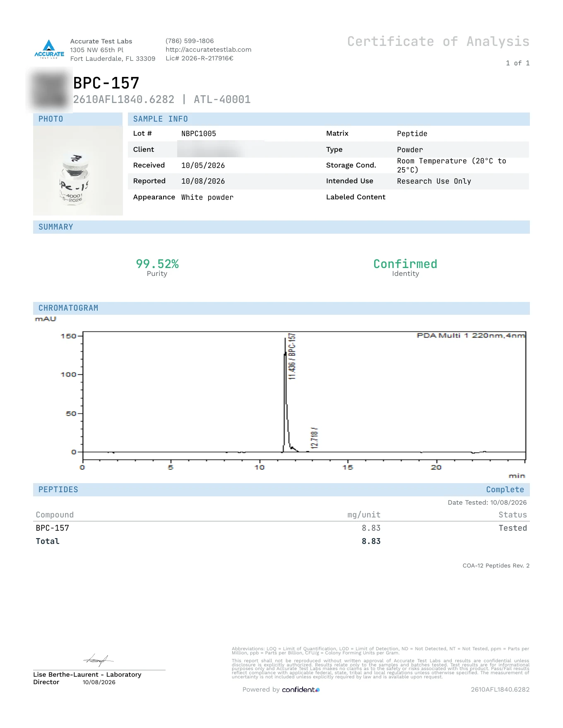Click the 'PDA Multi 1 220nm,4nm' chart label
This screenshot has width=563, height=728.
[x=471, y=335]
